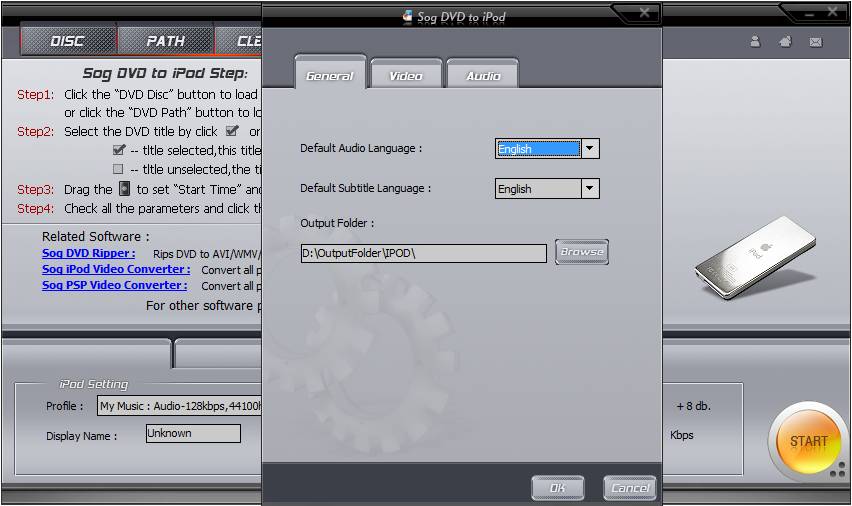Click the iPod device image in main window

[x=755, y=257]
